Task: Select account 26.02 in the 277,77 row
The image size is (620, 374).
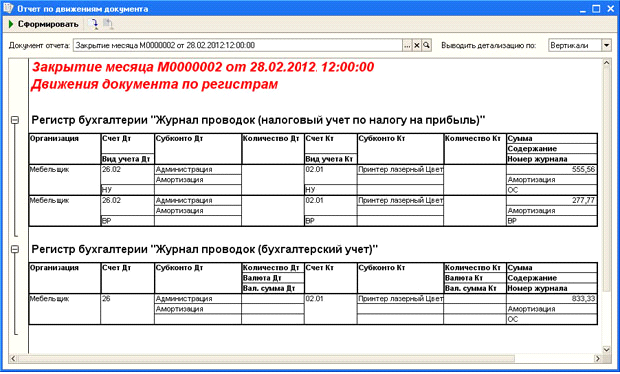Action: (128, 200)
